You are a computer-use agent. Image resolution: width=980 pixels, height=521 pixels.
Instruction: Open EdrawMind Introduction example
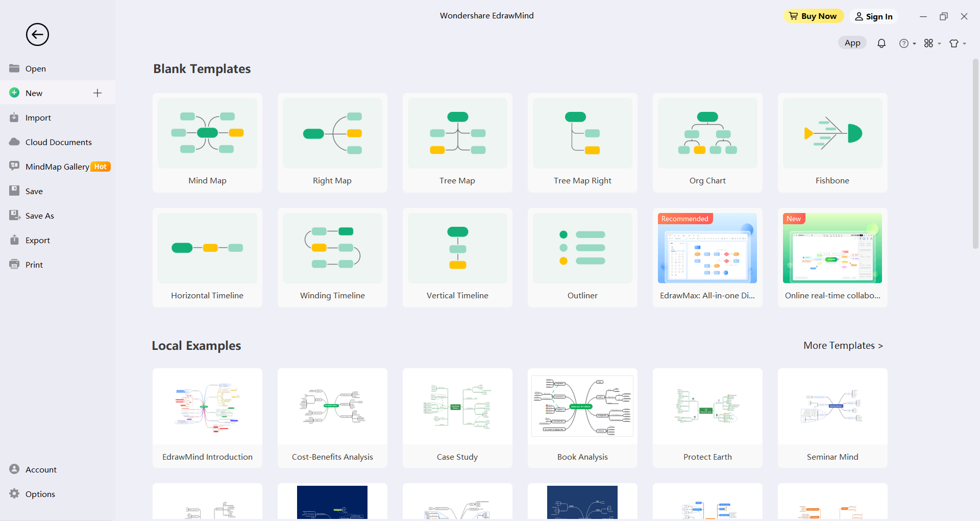pyautogui.click(x=207, y=418)
